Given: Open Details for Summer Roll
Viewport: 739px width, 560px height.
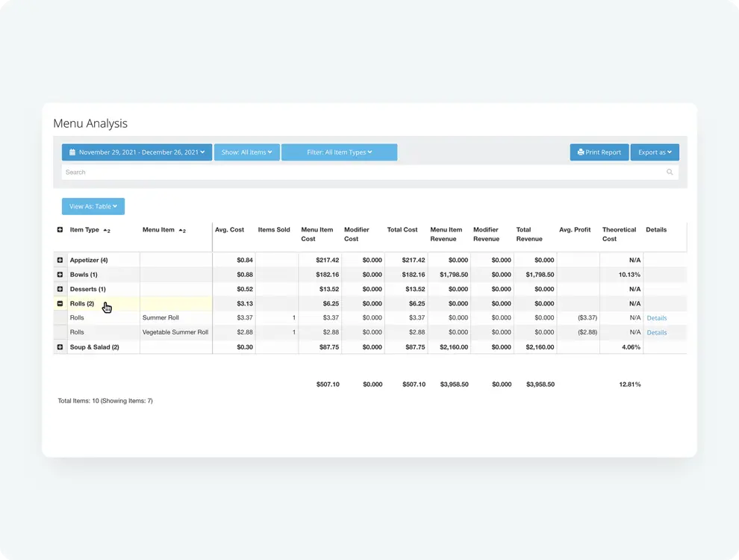Looking at the screenshot, I should [656, 318].
